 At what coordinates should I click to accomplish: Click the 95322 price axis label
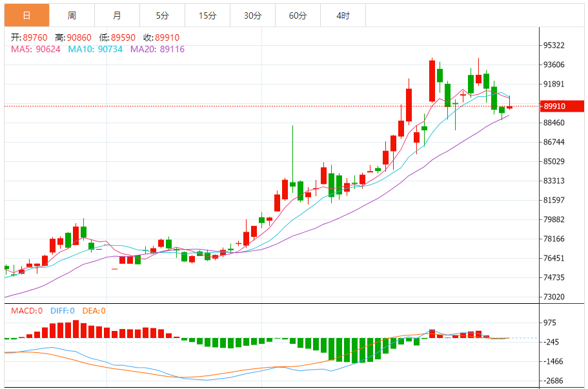[554, 46]
